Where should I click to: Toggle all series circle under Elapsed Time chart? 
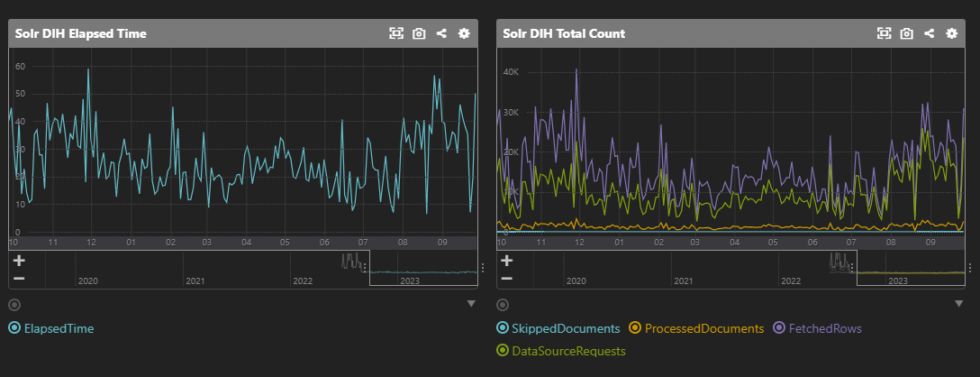click(14, 305)
